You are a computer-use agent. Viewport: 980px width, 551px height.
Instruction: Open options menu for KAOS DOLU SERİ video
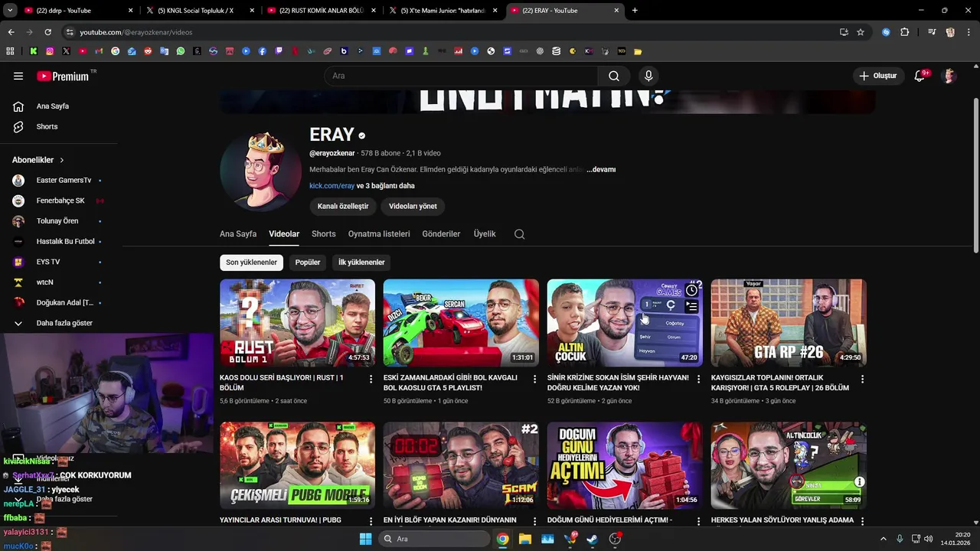[x=371, y=380]
